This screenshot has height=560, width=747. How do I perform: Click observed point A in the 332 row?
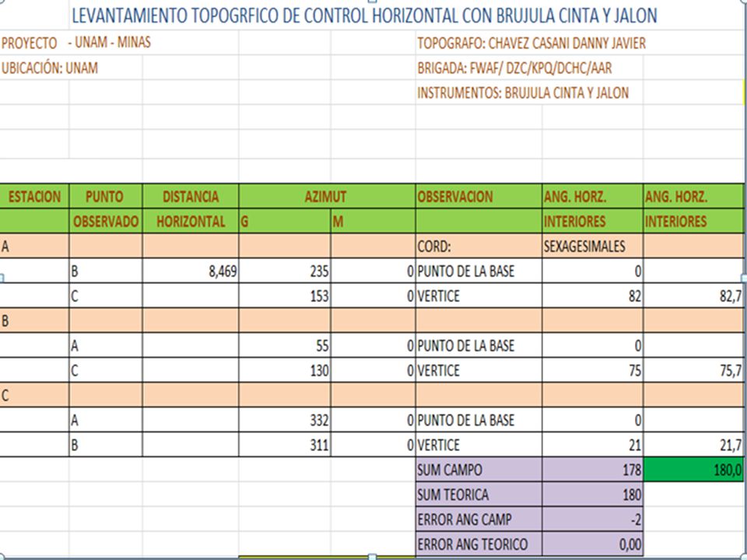coord(105,419)
